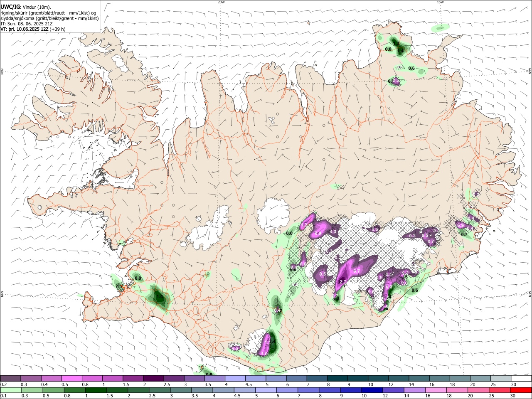The image size is (532, 399).
Task: Select snow legend swatch between 4 and 4.5
Action: pyautogui.click(x=235, y=378)
